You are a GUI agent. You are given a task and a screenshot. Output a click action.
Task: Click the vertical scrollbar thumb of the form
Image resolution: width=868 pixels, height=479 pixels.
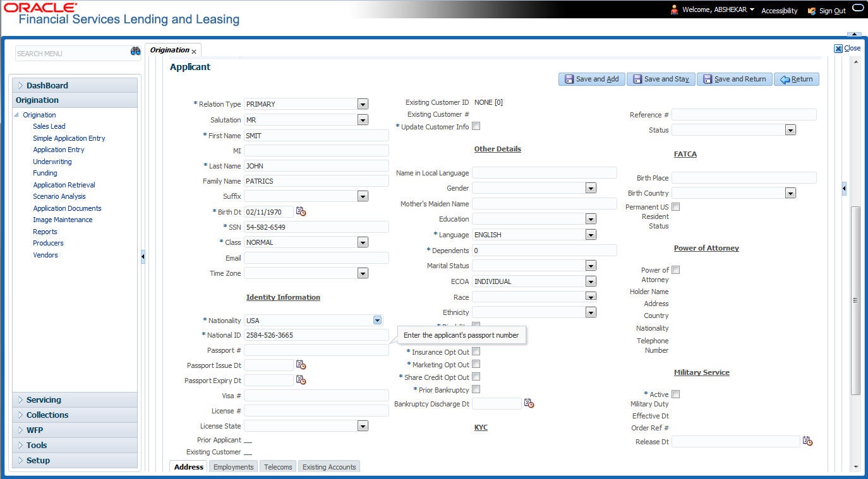(856, 300)
